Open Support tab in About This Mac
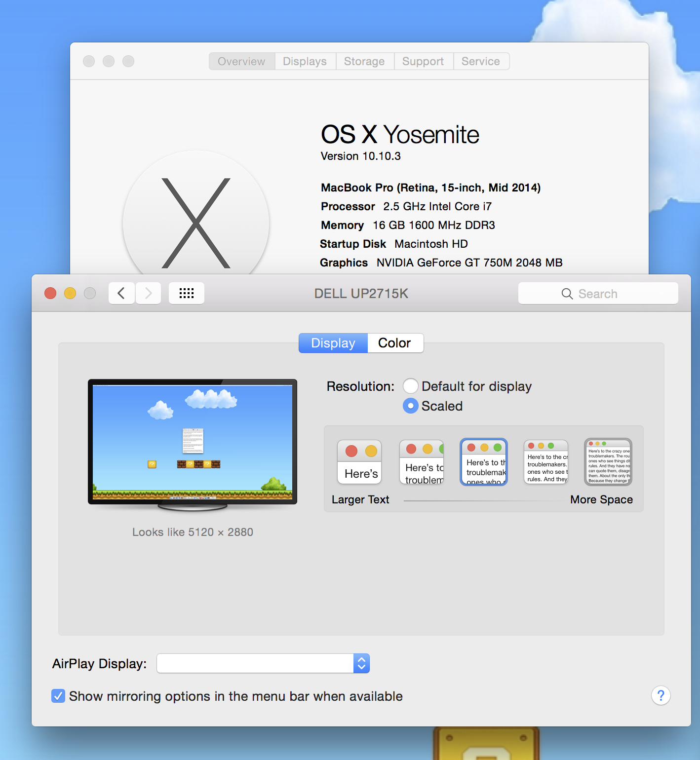 pos(424,61)
